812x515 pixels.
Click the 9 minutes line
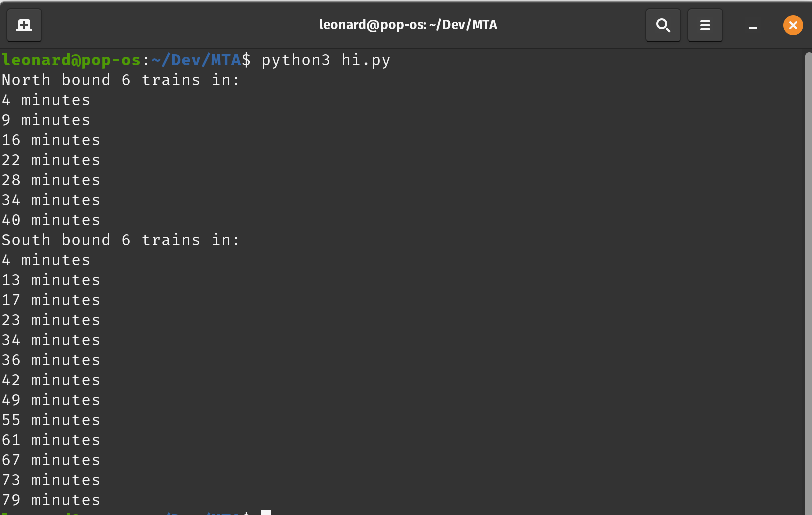click(46, 120)
